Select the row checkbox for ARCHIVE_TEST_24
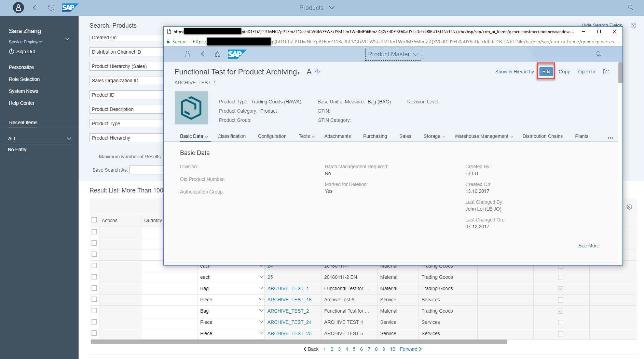The image size is (644, 359). click(x=94, y=322)
